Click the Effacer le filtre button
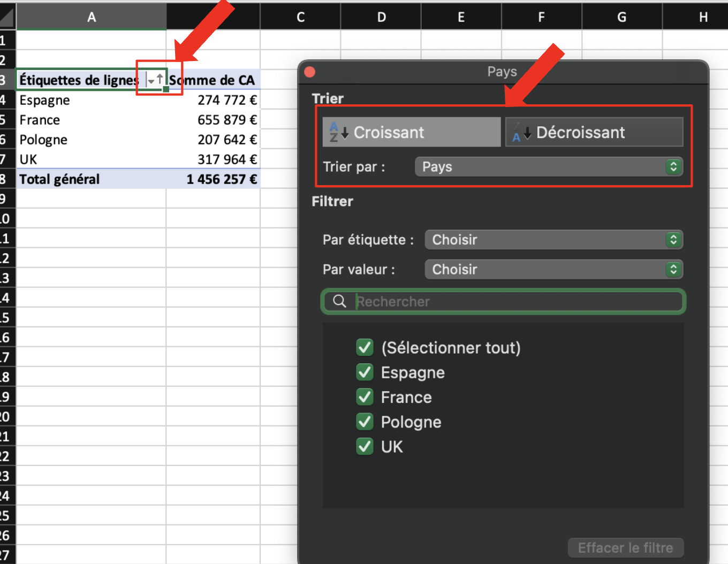Screen dimensions: 728x564 (626, 548)
